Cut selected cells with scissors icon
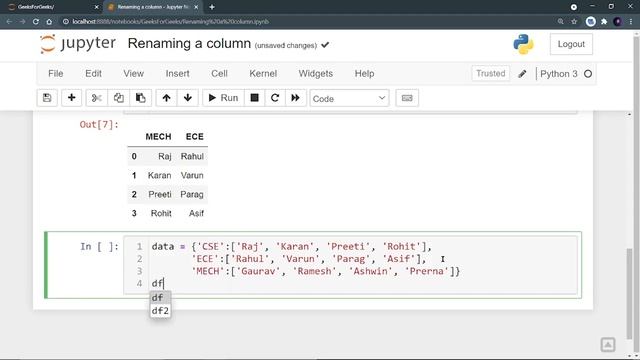 (97, 98)
